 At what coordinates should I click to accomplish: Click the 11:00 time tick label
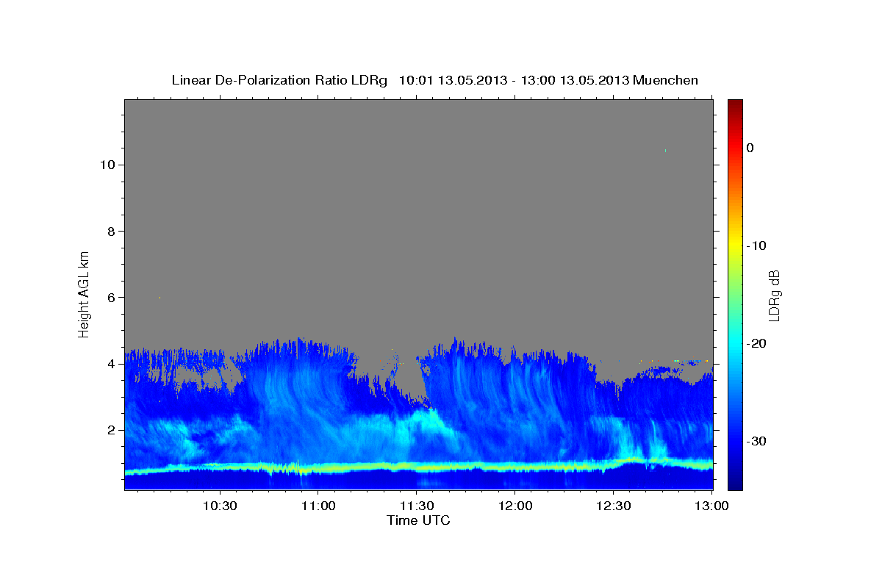pyautogui.click(x=318, y=506)
